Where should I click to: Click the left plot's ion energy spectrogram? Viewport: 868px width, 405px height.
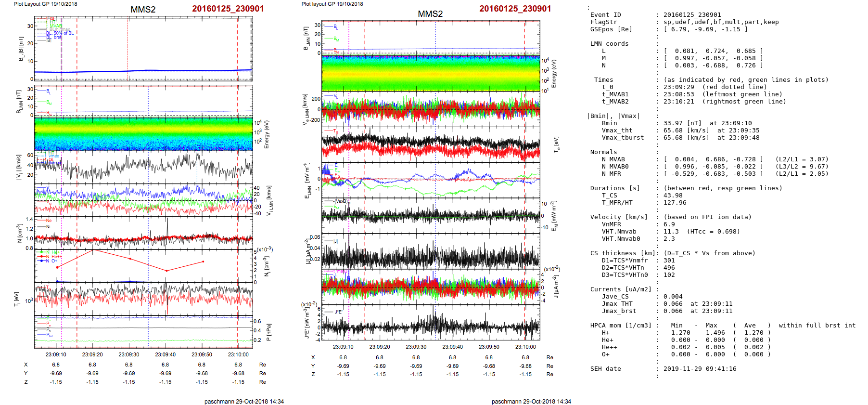point(143,134)
